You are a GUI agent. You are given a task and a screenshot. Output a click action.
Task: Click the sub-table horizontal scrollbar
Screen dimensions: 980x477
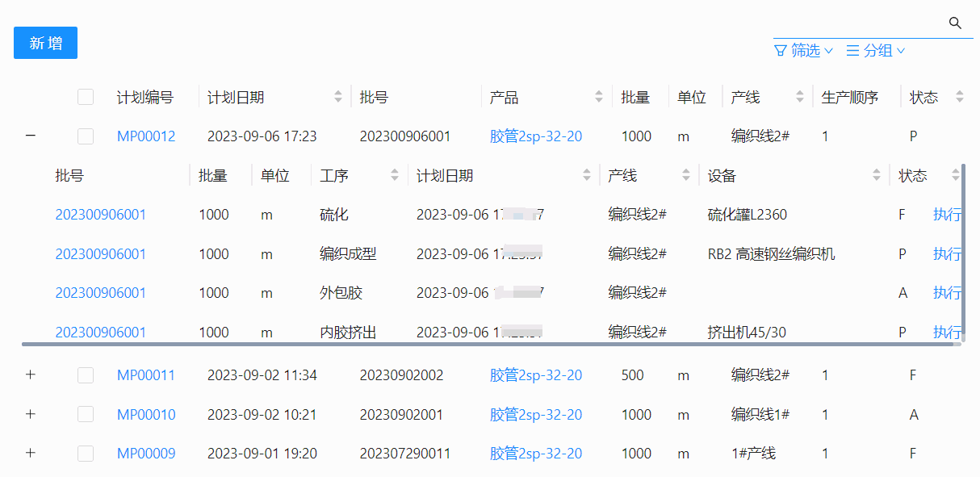pos(489,344)
